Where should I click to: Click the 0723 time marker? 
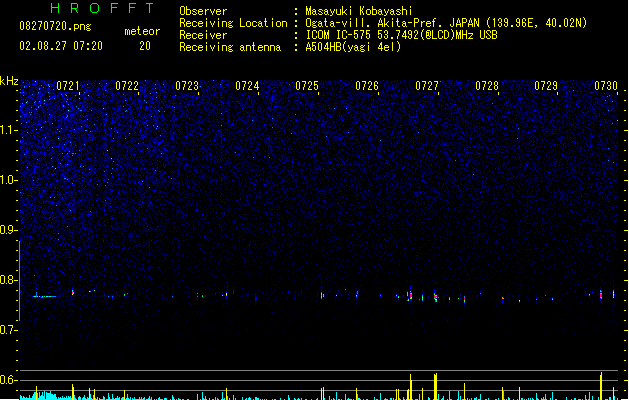click(x=187, y=86)
